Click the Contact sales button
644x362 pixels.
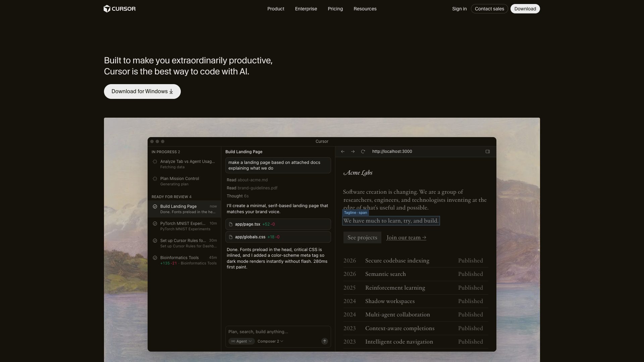click(489, 9)
